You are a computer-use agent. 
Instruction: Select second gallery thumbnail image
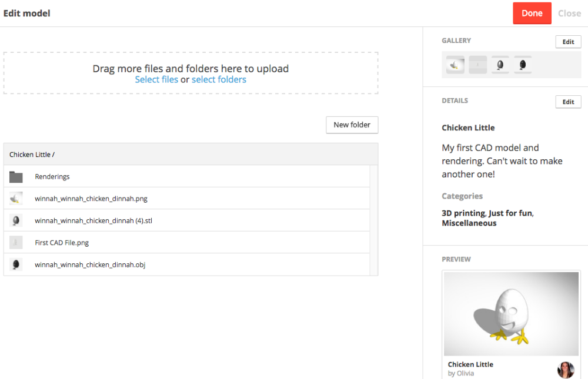pos(477,65)
